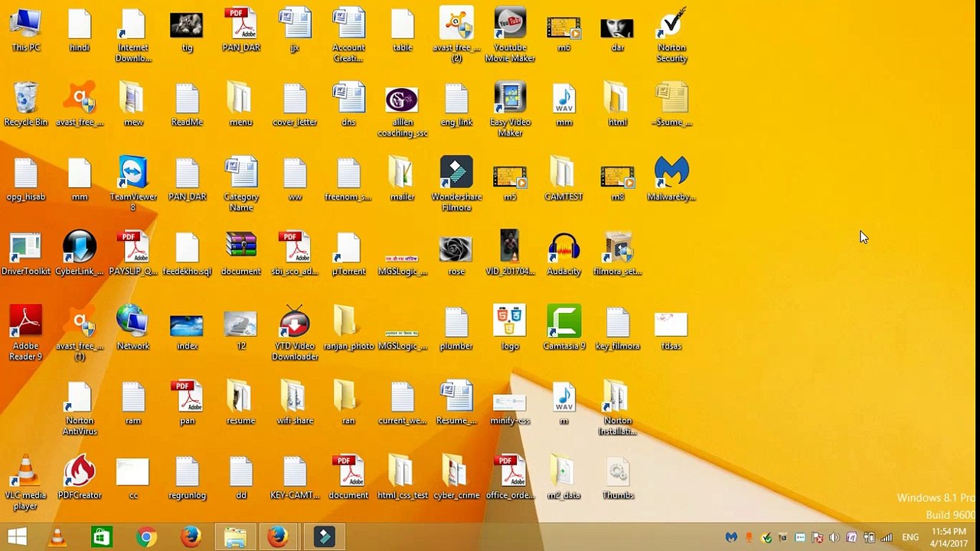Select the tig image thumbnail
This screenshot has width=980, height=551.
187,31
